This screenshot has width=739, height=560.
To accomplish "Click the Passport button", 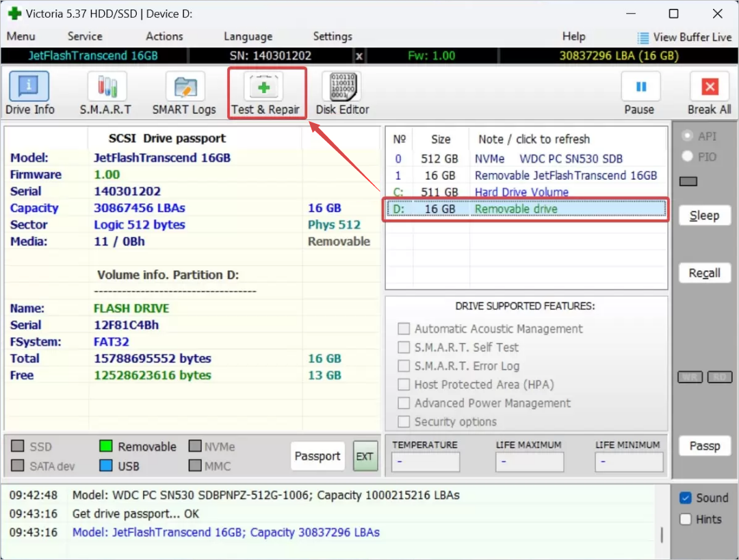I will [317, 456].
